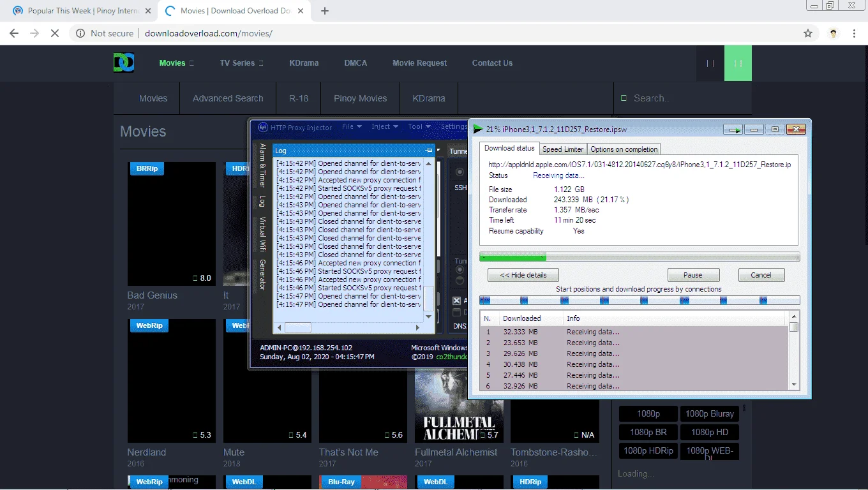Filter by the 1080p HDRip quality tag

pyautogui.click(x=648, y=450)
